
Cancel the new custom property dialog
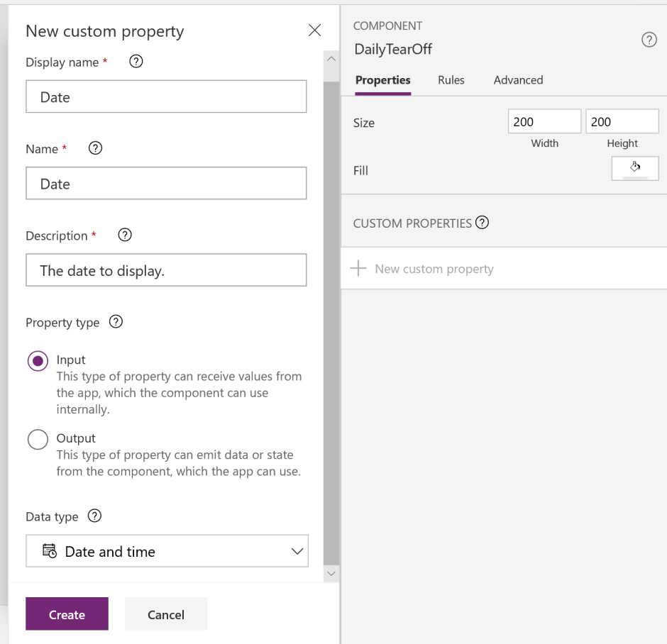click(x=165, y=614)
